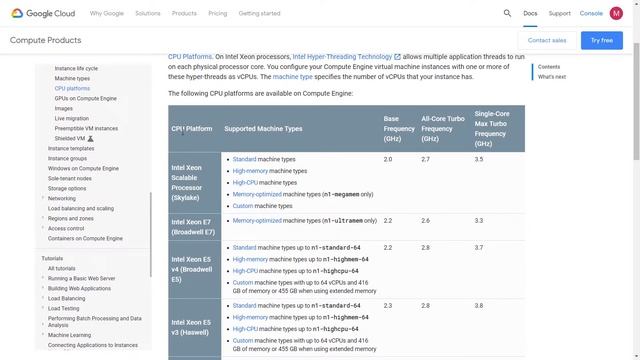Switch to the Docs tab
This screenshot has height=360, width=640.
click(x=530, y=13)
